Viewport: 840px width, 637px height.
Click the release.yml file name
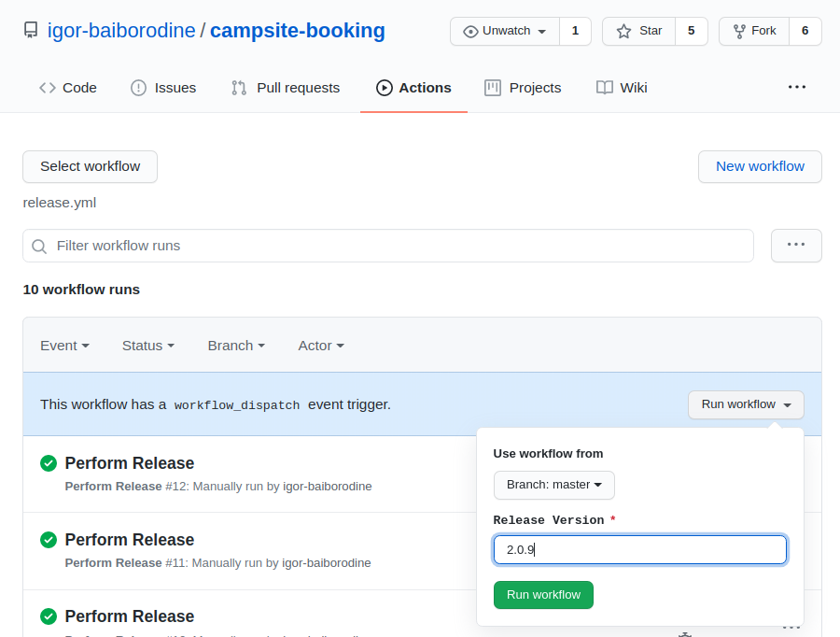click(x=60, y=203)
